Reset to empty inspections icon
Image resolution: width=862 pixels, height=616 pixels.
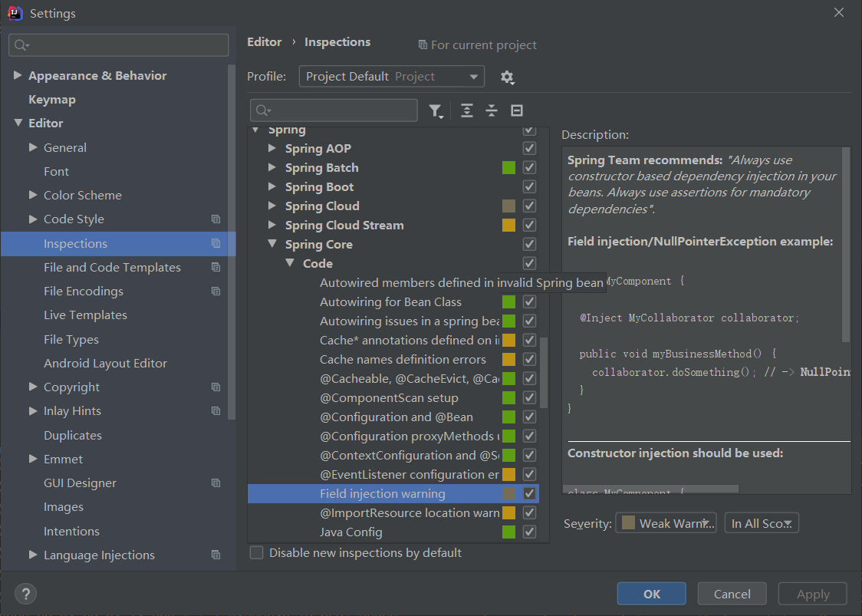pyautogui.click(x=517, y=110)
